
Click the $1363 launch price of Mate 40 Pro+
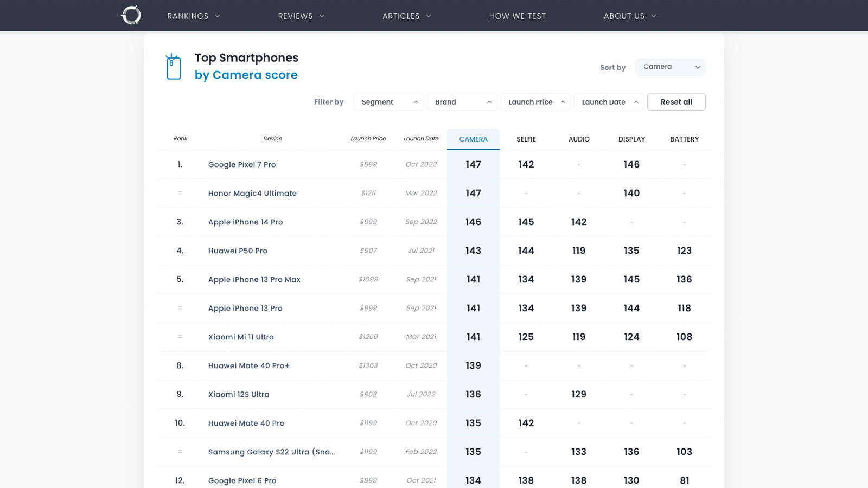point(368,365)
